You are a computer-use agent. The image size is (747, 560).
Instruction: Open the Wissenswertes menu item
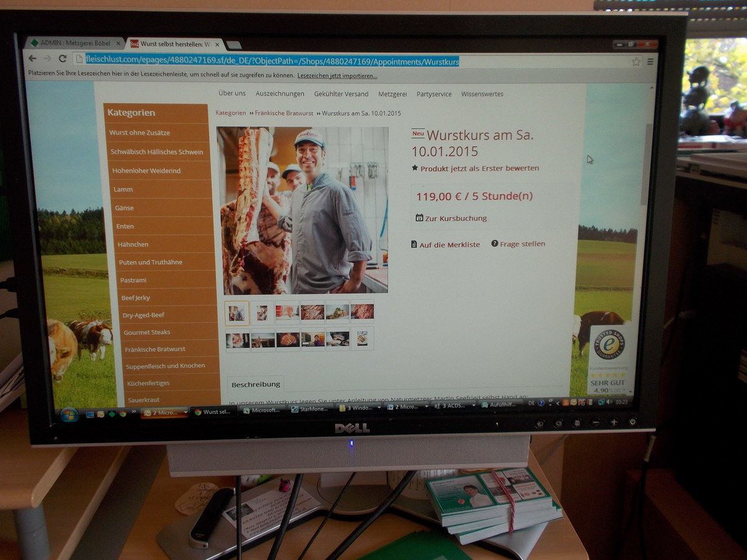482,94
